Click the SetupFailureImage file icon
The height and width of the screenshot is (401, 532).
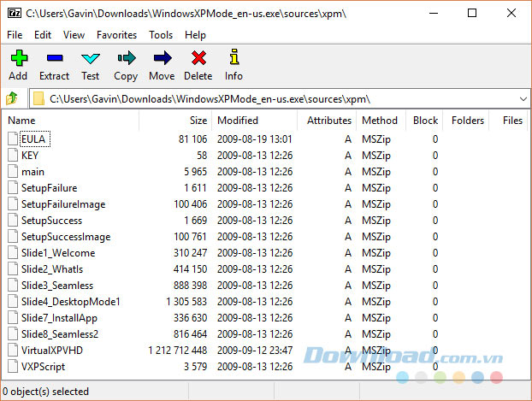tap(13, 203)
